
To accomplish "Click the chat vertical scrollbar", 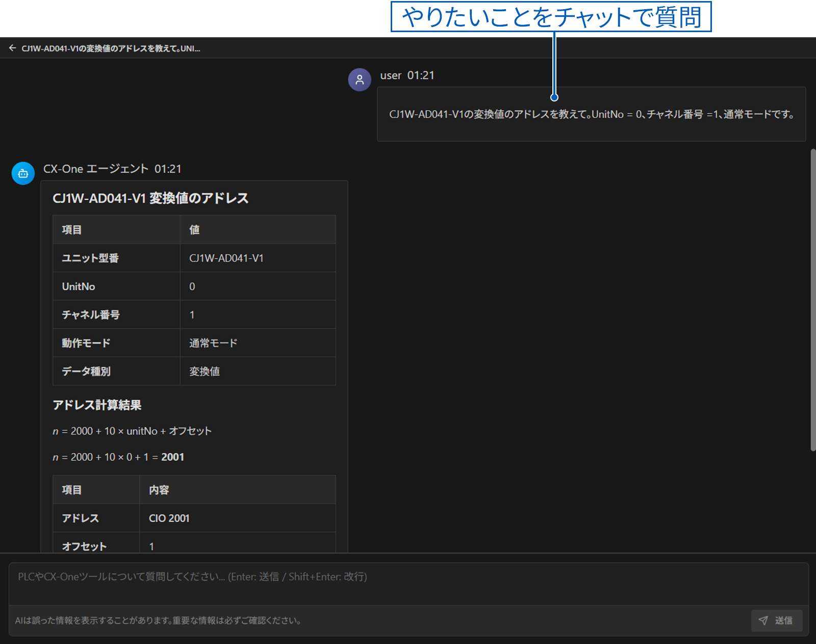I will (812, 300).
